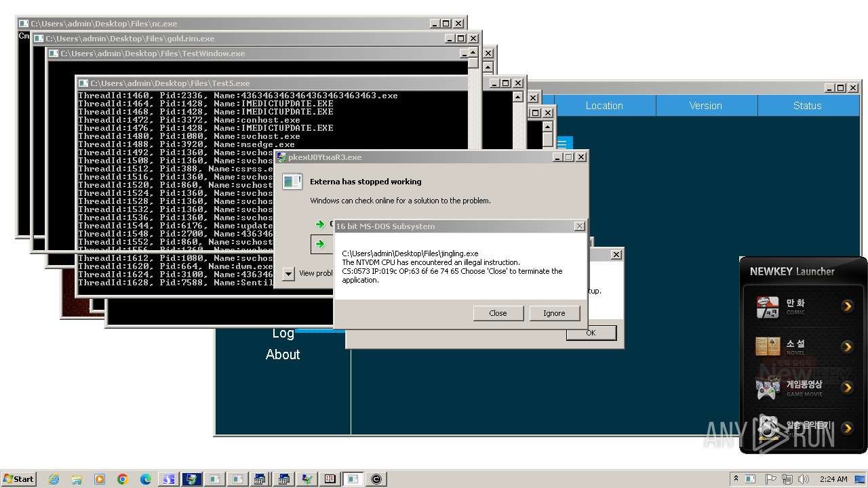Click the Show desktop button in taskbar
Screen dimensions: 868x488
861,479
